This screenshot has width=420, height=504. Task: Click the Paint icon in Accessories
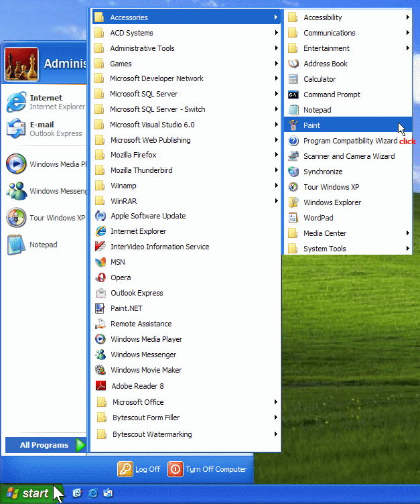tap(293, 125)
